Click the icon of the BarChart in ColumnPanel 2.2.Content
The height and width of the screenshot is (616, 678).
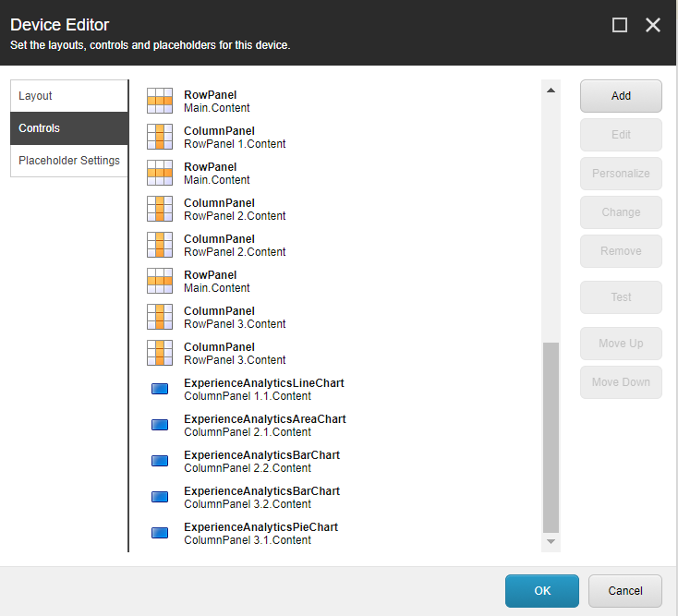[160, 461]
